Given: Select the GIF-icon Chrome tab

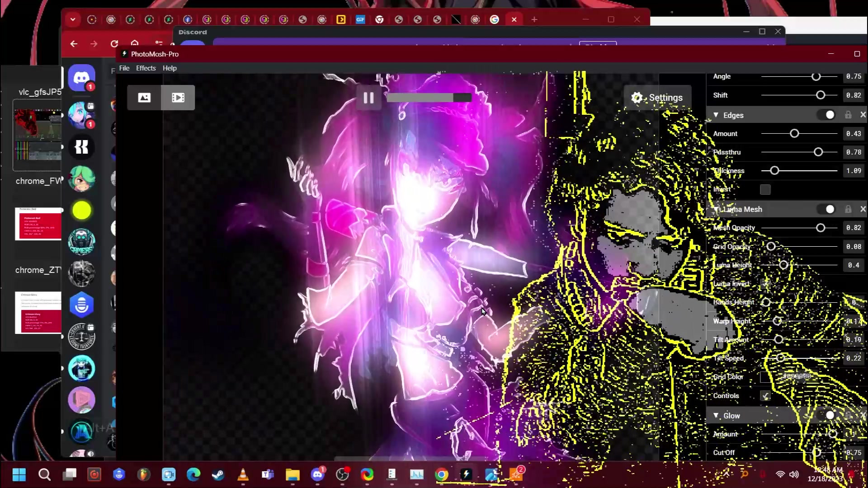Looking at the screenshot, I should pos(360,19).
